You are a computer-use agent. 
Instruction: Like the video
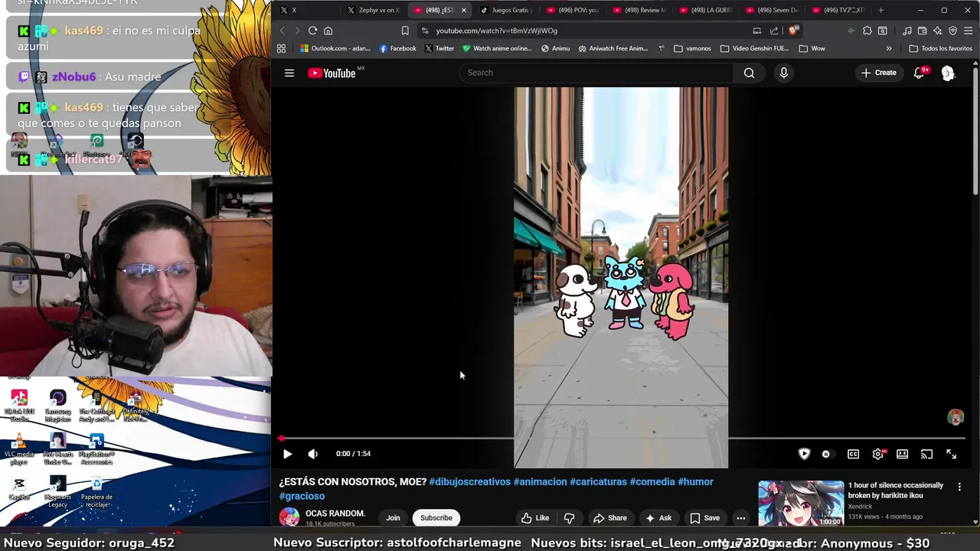coord(535,518)
